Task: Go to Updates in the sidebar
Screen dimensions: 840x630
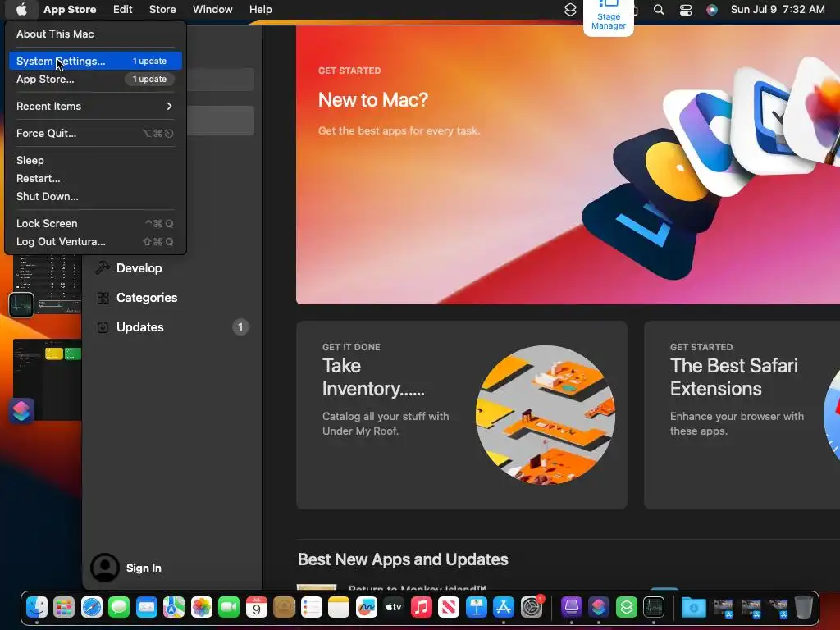Action: pos(171,326)
